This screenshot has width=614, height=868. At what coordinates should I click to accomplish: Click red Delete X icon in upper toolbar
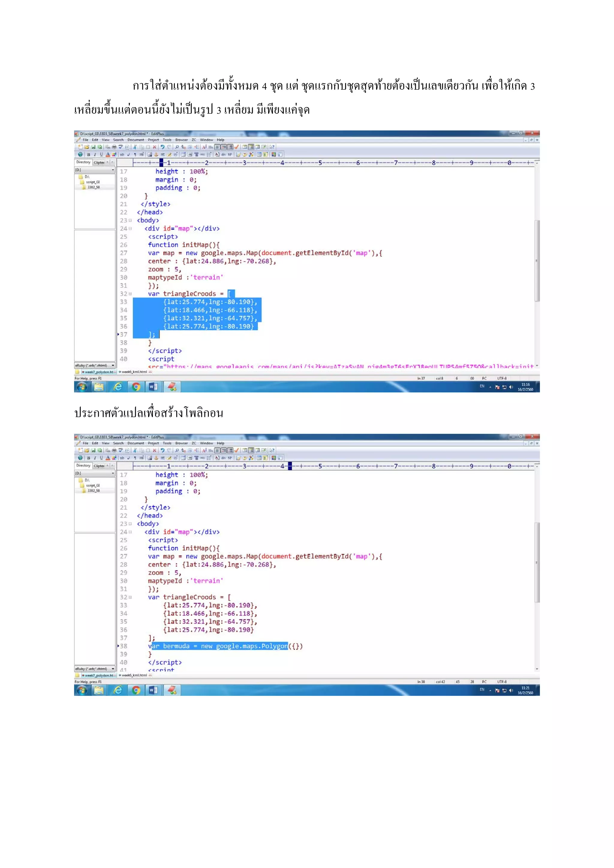point(155,147)
